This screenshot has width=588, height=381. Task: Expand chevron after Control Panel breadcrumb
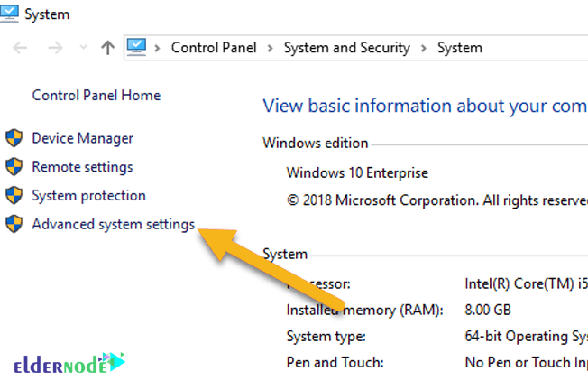coord(270,48)
